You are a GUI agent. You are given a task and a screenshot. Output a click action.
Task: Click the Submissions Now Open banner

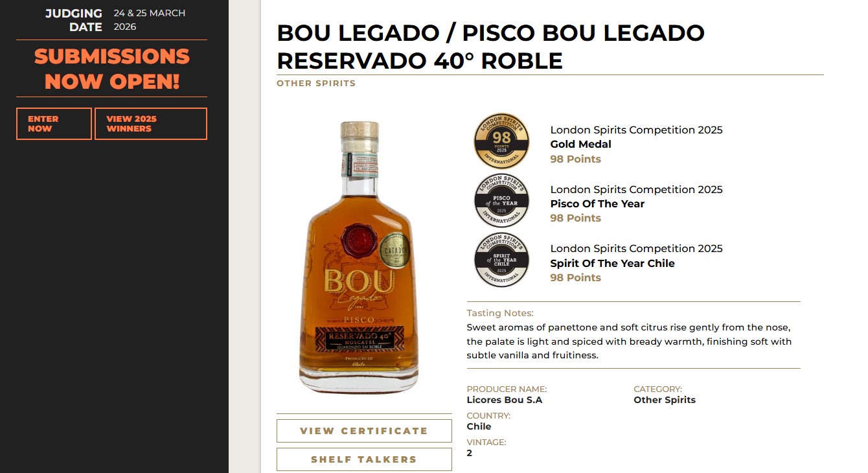point(112,69)
